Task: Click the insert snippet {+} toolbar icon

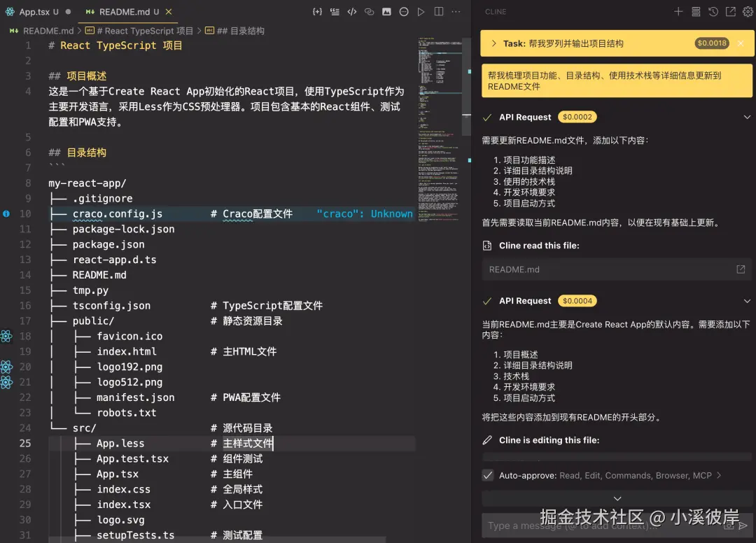Action: pos(317,11)
